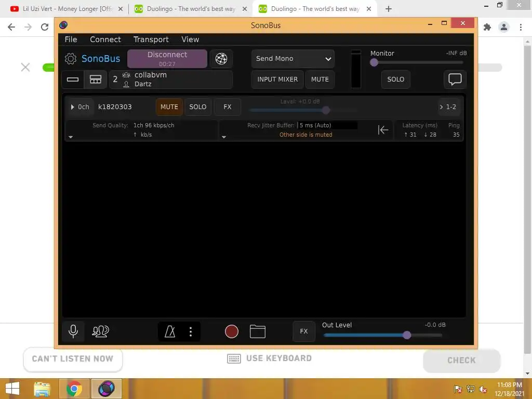The height and width of the screenshot is (399, 532).
Task: Open the Connect menu
Action: click(105, 39)
